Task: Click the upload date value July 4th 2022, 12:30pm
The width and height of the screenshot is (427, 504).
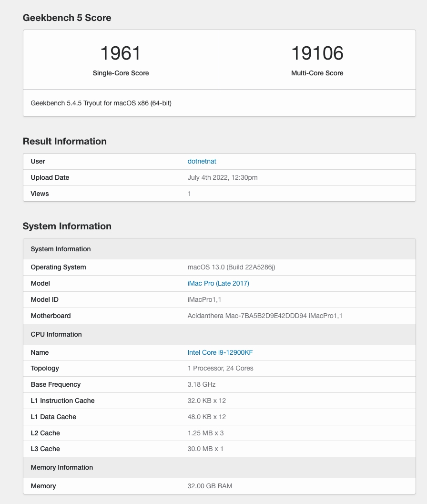Action: pyautogui.click(x=223, y=178)
